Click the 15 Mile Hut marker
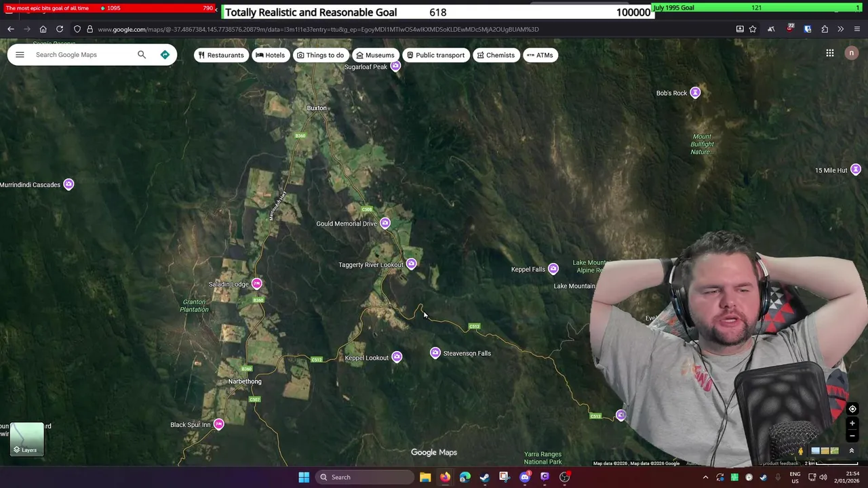This screenshot has width=868, height=488. point(856,170)
